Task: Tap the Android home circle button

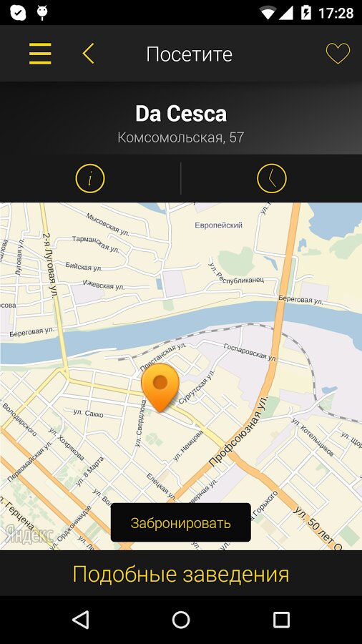Action: coord(181,620)
